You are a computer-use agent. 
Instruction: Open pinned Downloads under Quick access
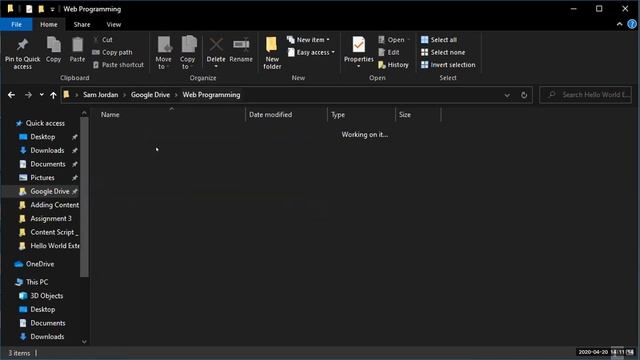(47, 150)
